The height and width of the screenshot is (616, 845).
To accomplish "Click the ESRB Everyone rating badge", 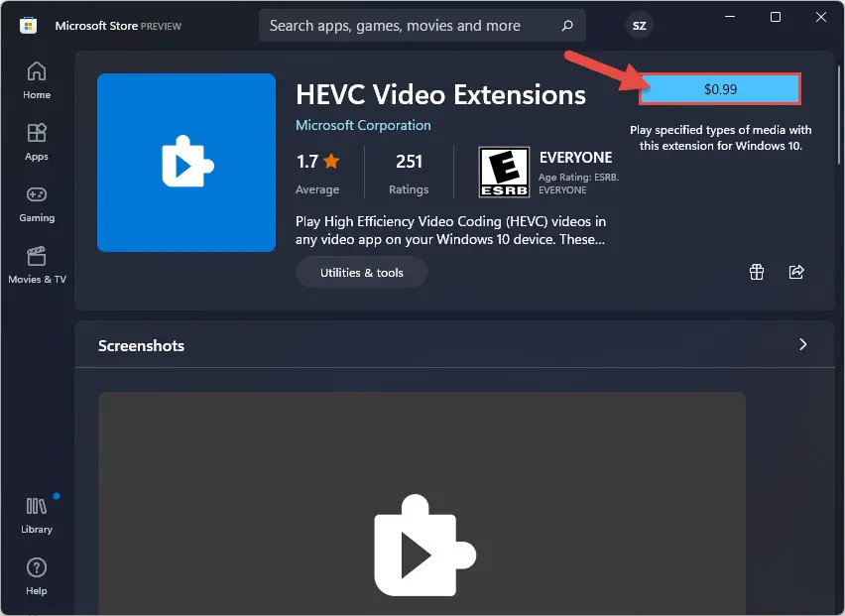I will tap(505, 173).
